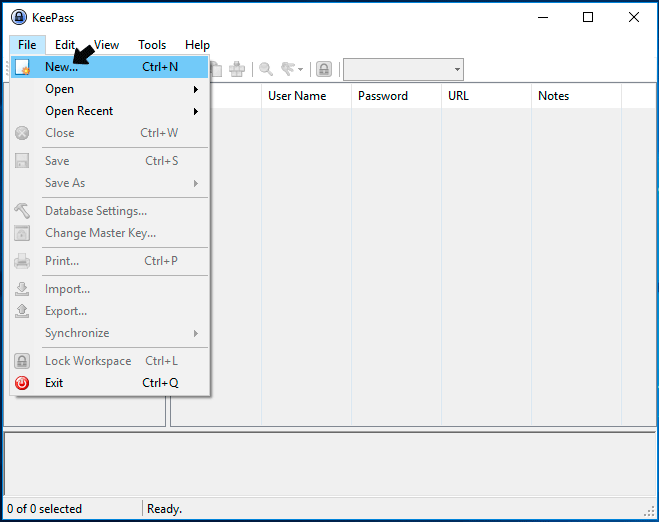Click the Ctrl+N shortcut label

click(x=160, y=67)
